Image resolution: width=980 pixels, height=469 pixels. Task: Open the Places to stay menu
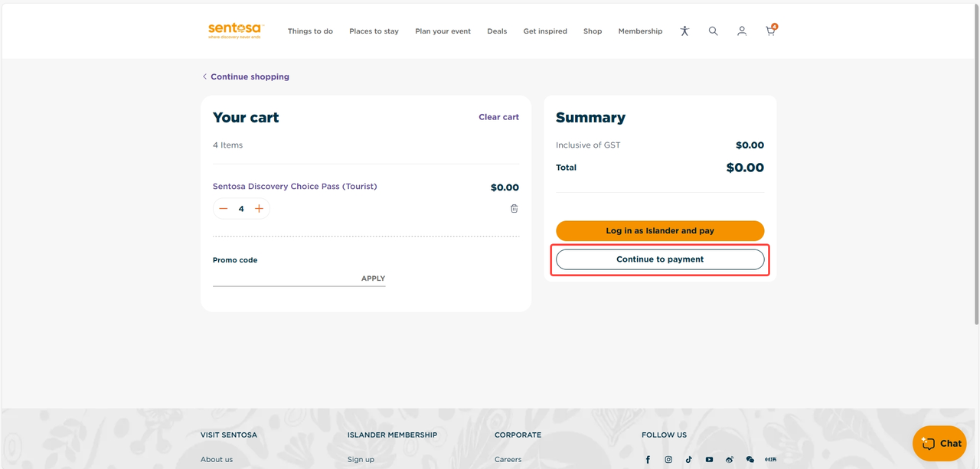coord(374,31)
